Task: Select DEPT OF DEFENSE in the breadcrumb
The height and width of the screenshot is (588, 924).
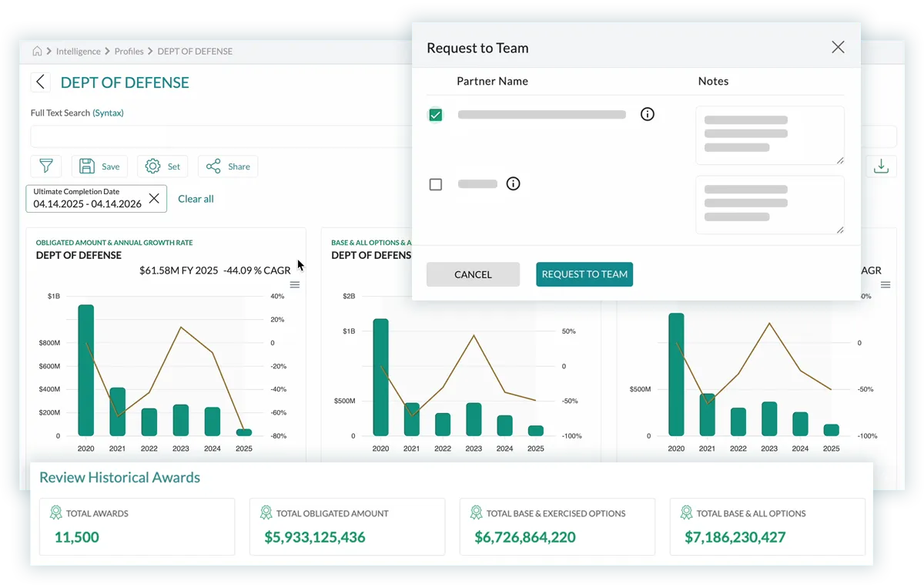Action: (195, 51)
